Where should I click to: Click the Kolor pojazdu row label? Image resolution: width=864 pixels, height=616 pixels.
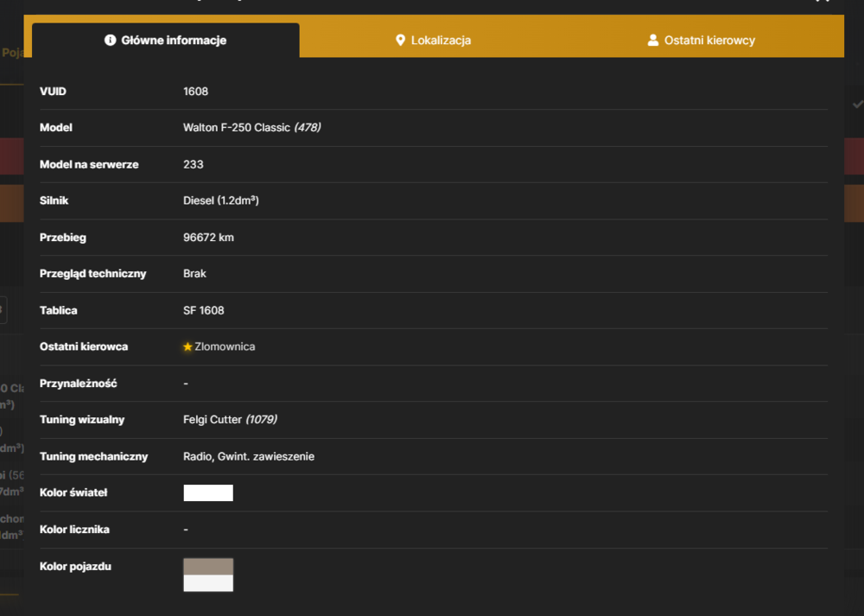pyautogui.click(x=75, y=567)
